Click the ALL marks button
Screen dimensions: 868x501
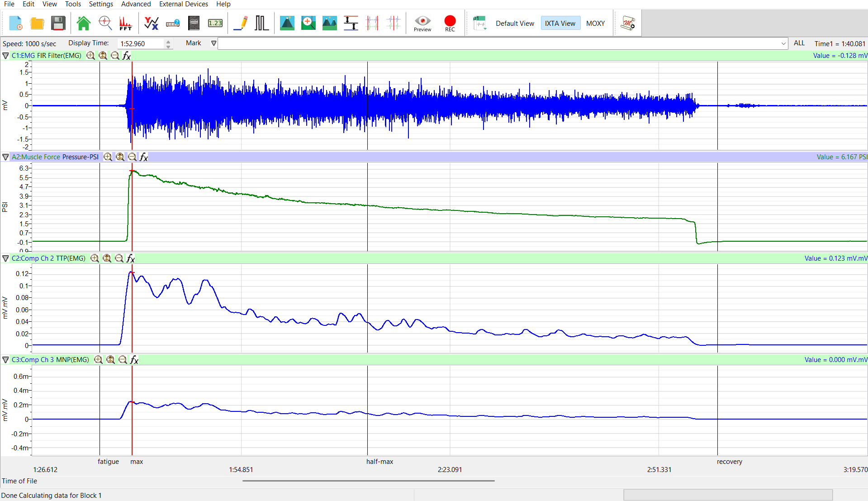799,43
